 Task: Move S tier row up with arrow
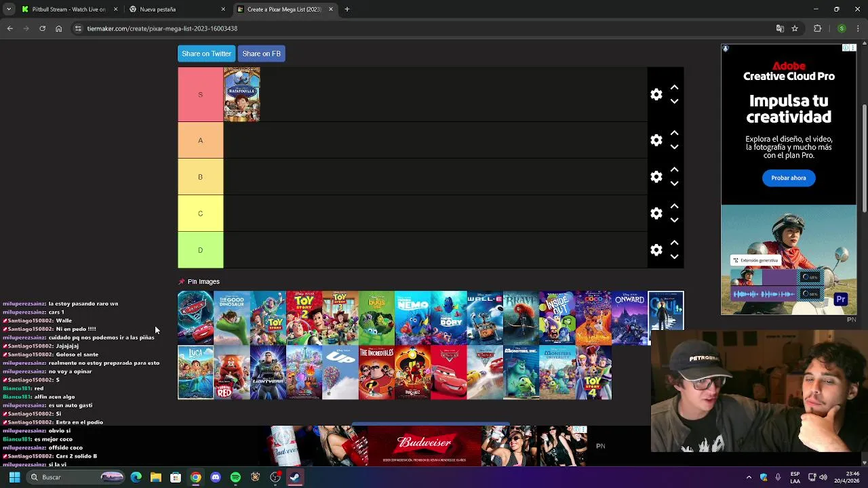(674, 87)
